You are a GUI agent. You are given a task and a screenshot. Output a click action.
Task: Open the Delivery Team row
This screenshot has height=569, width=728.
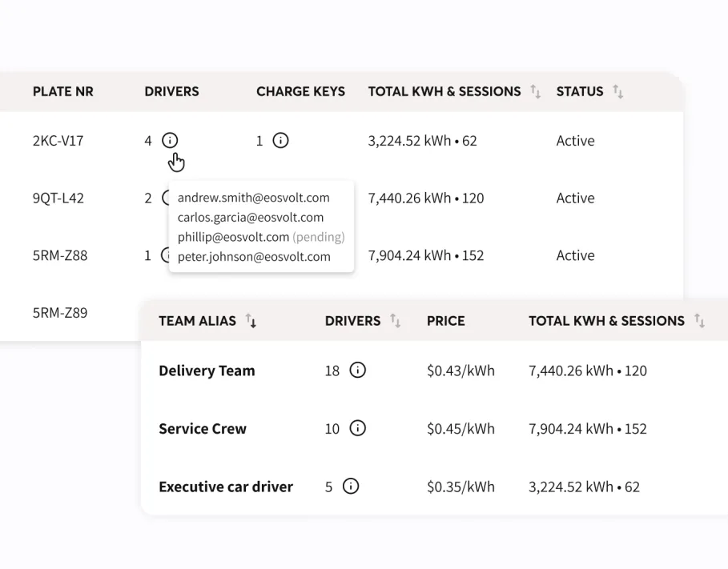click(207, 371)
